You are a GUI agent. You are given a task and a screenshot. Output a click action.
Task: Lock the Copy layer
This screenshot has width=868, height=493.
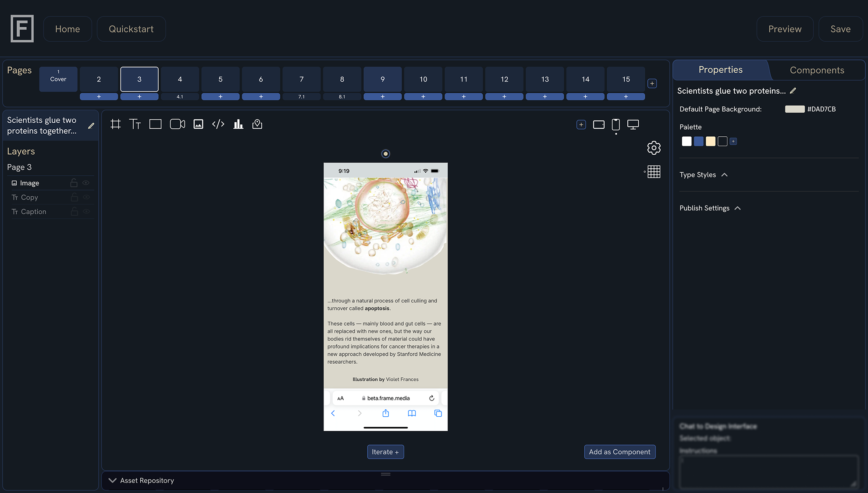pyautogui.click(x=74, y=197)
